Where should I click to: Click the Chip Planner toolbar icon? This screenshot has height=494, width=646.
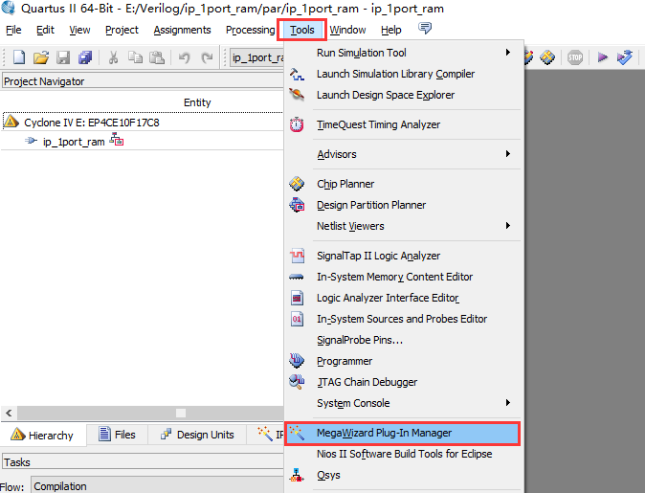coord(548,57)
